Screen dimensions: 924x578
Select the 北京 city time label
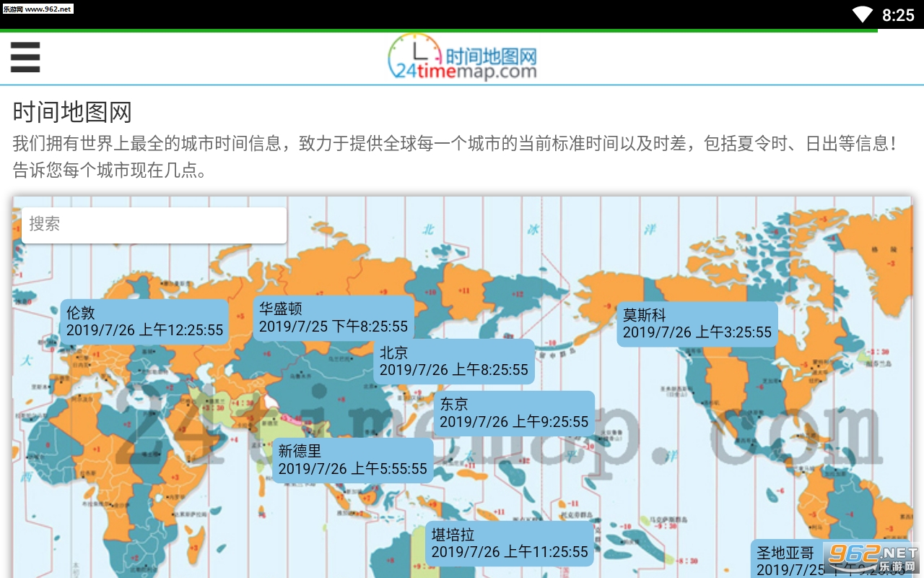point(454,361)
